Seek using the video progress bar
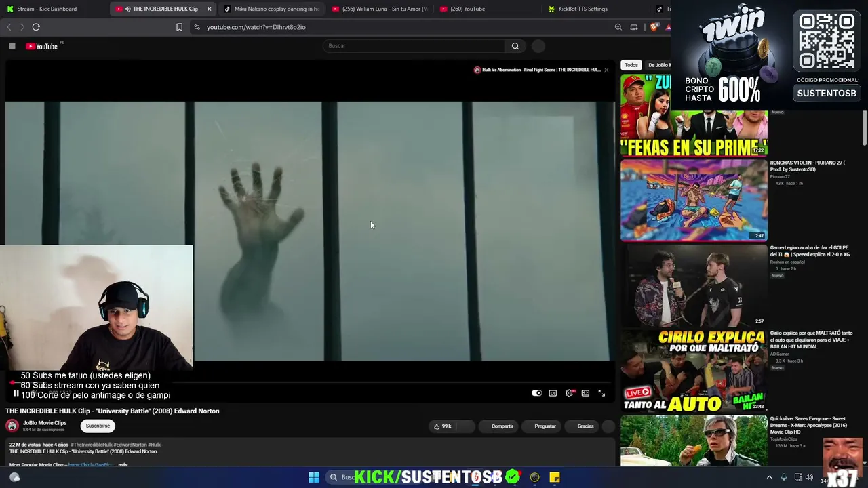Image resolution: width=868 pixels, height=488 pixels. [310, 382]
